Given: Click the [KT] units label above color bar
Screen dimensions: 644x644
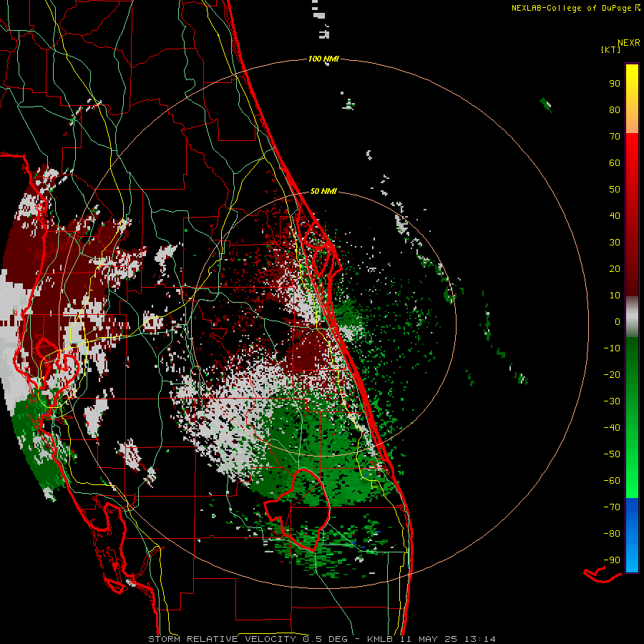Looking at the screenshot, I should [611, 49].
